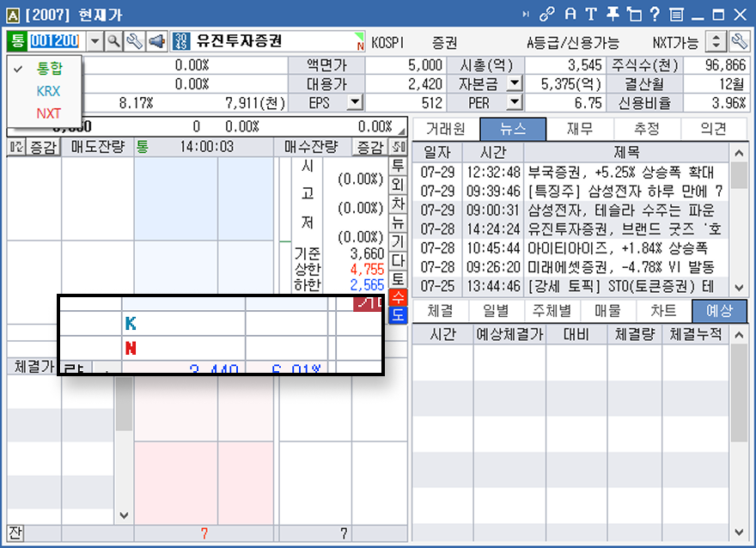This screenshot has width=756, height=548.
Task: Click scroll-down arrow of the news list
Action: [x=739, y=287]
